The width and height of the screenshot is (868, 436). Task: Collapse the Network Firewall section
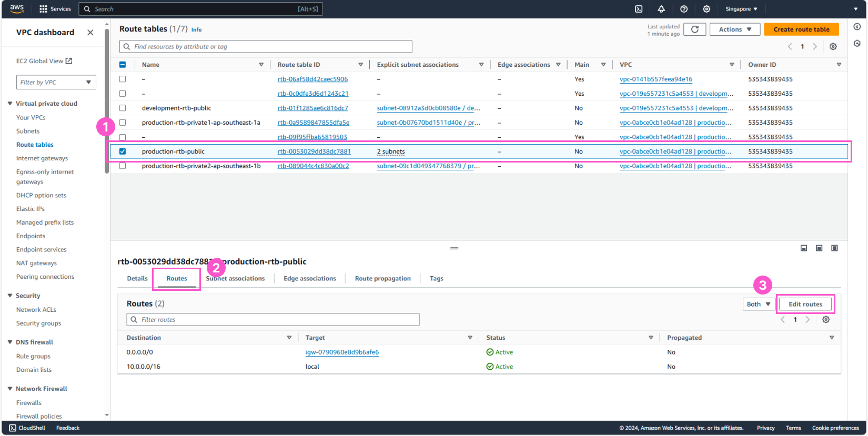pyautogui.click(x=10, y=389)
